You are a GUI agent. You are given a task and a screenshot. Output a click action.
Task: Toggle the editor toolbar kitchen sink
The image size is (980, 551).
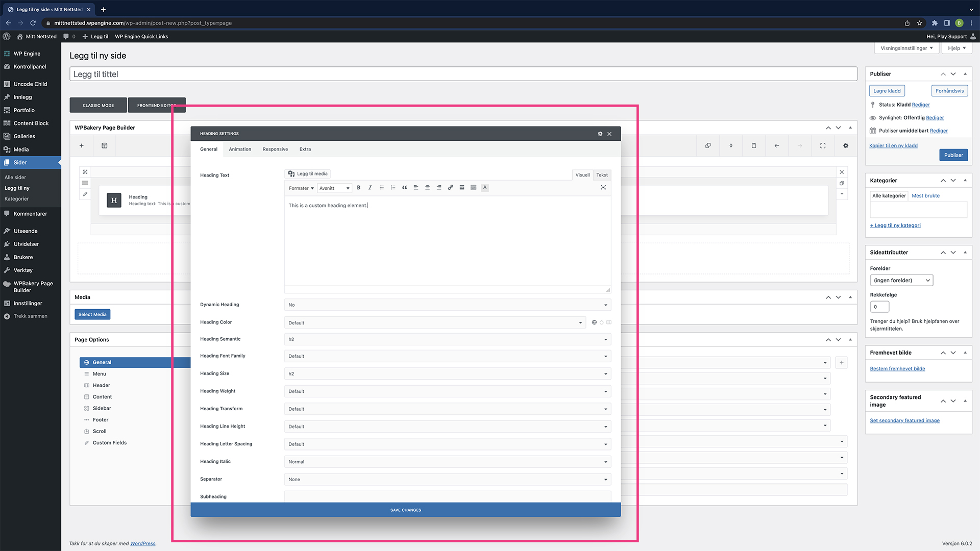(x=474, y=188)
